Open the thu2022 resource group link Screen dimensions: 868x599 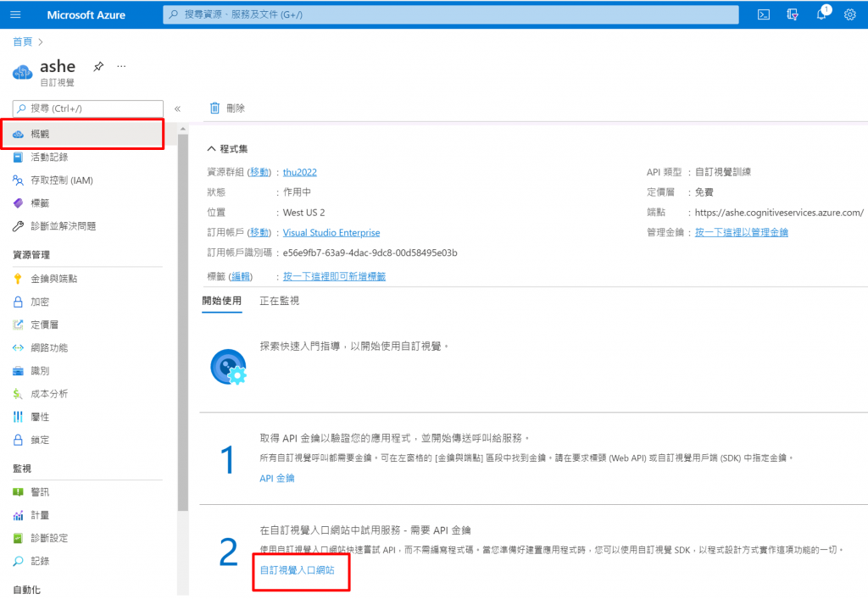[x=300, y=172]
